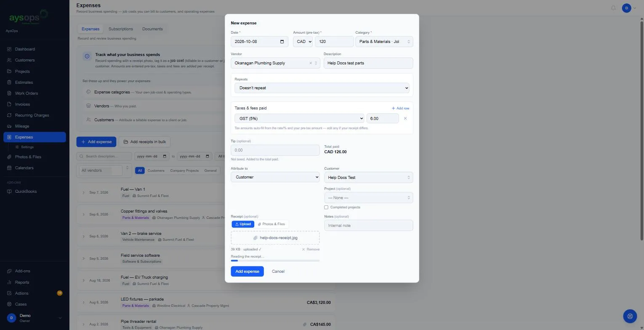Switch to the Subscriptions tab
The height and width of the screenshot is (330, 644).
[121, 29]
